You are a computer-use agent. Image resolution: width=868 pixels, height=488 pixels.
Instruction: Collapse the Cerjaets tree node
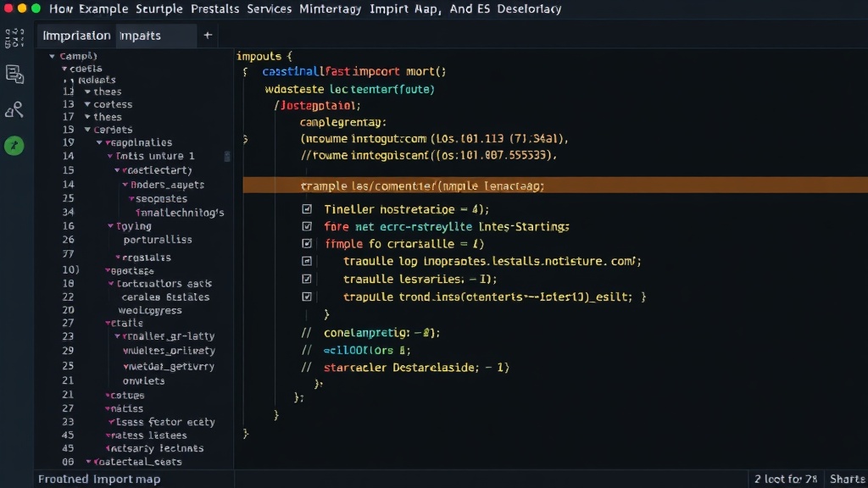click(x=87, y=130)
